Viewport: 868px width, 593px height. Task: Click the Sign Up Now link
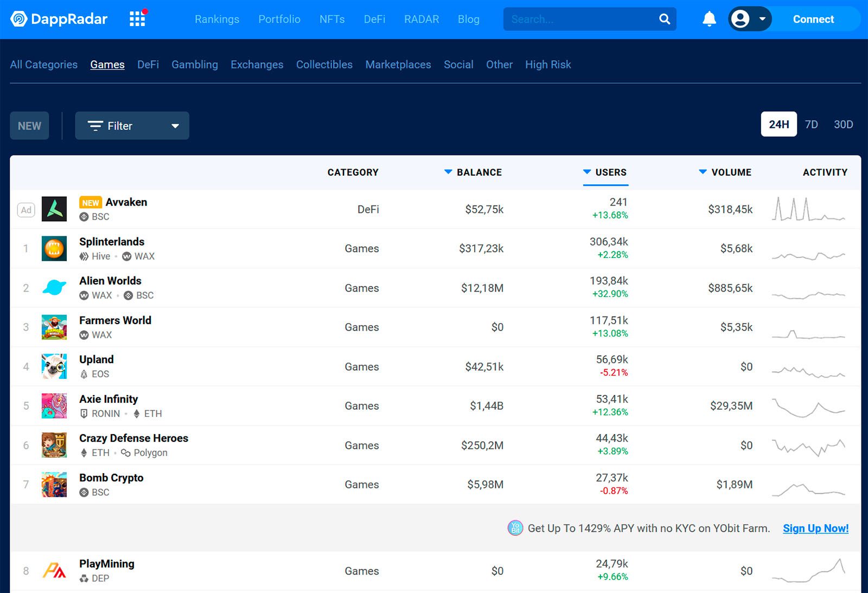[815, 528]
